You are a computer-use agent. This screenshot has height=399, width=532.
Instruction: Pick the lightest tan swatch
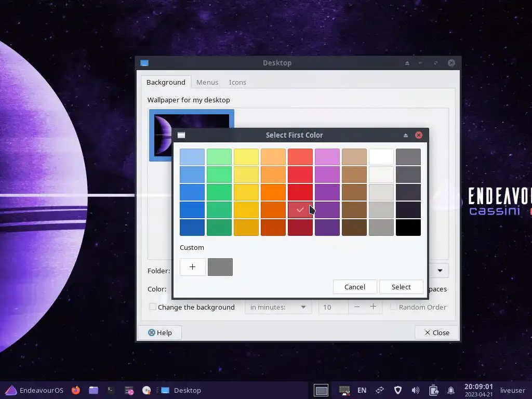[x=354, y=157]
